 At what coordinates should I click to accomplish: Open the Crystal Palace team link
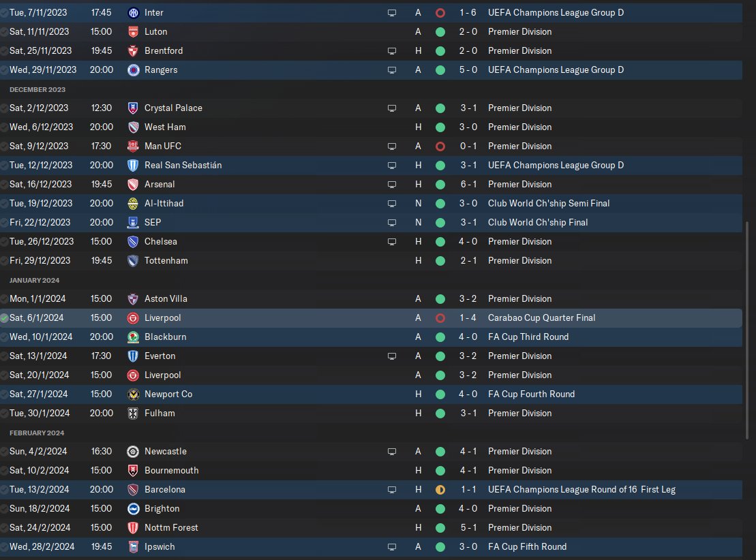[x=173, y=108]
